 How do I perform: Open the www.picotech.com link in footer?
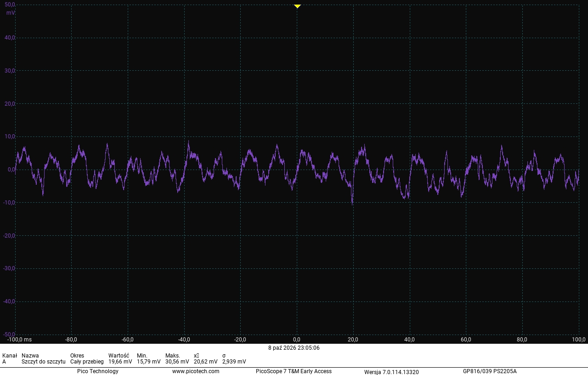pyautogui.click(x=196, y=371)
